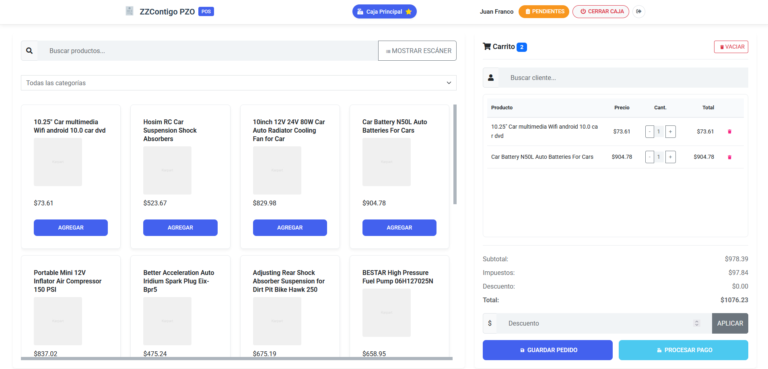Click the dollar sign discount prefix
This screenshot has width=768, height=369.
[x=490, y=323]
